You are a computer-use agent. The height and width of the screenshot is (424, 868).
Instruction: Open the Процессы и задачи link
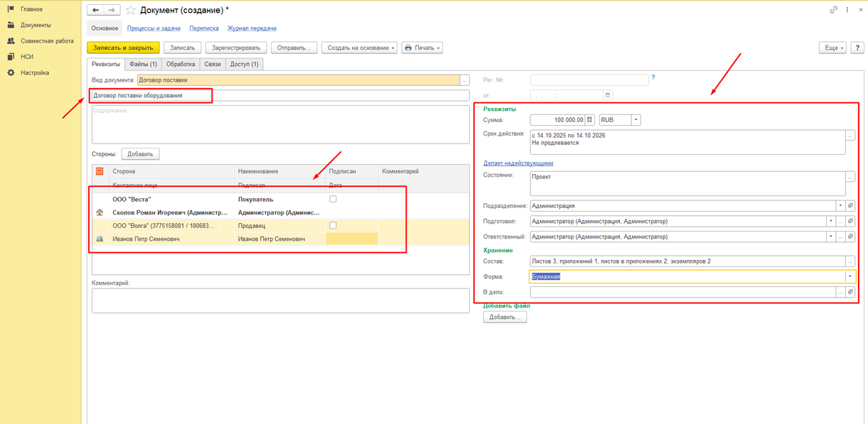pyautogui.click(x=154, y=28)
